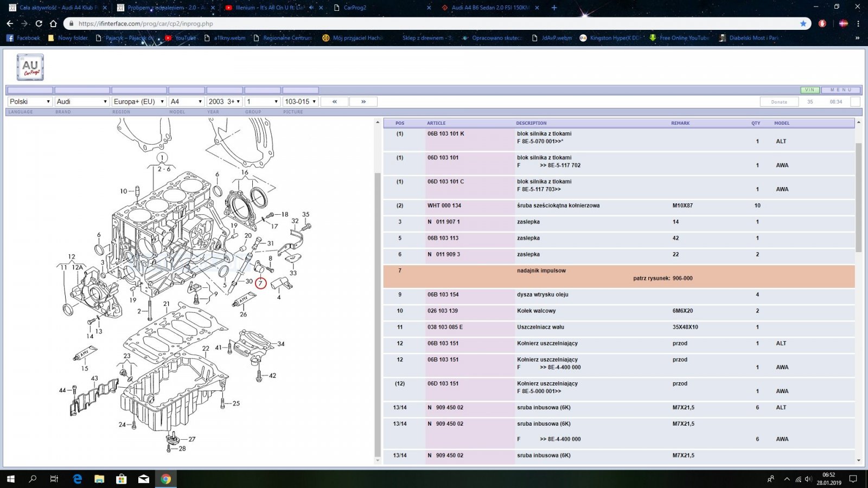Click article number WHT 000 134
This screenshot has width=868, height=488.
[444, 206]
